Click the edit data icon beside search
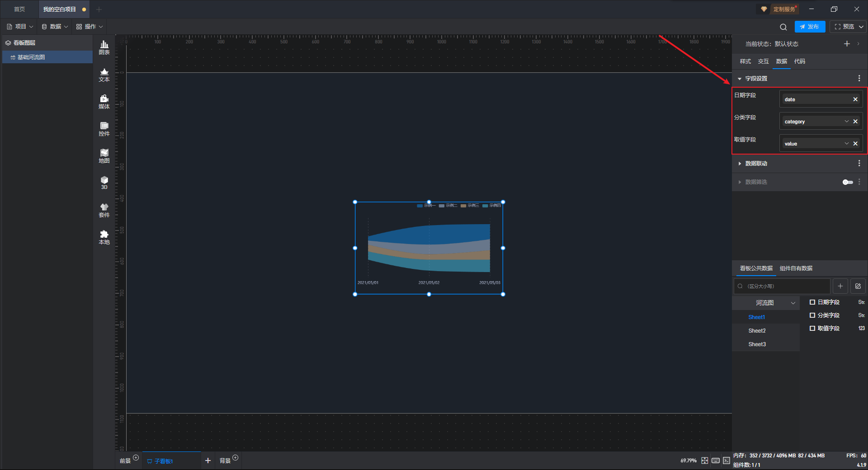This screenshot has height=470, width=868. (x=858, y=286)
